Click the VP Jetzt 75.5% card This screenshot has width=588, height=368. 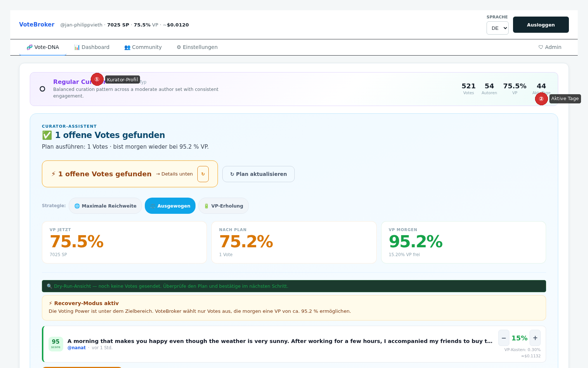point(124,242)
